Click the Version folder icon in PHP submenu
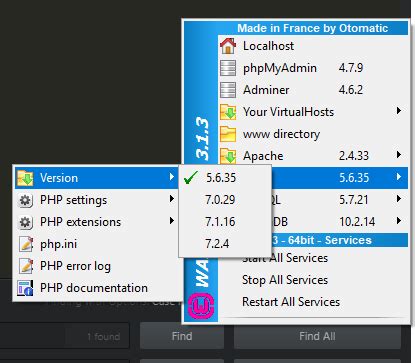 pos(25,178)
